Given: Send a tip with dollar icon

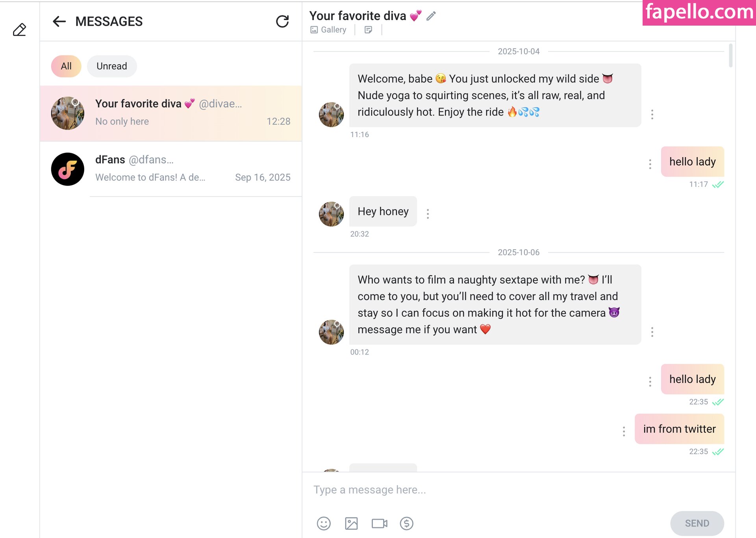Looking at the screenshot, I should coord(406,523).
